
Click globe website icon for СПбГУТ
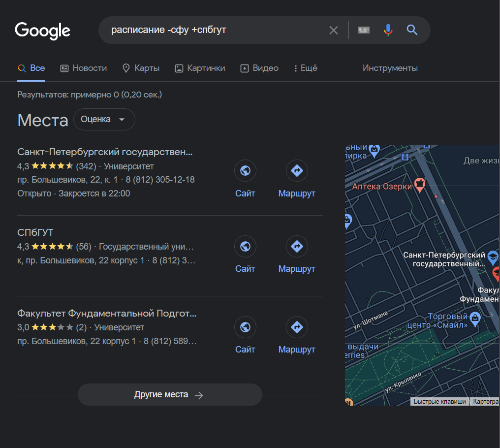point(245,246)
